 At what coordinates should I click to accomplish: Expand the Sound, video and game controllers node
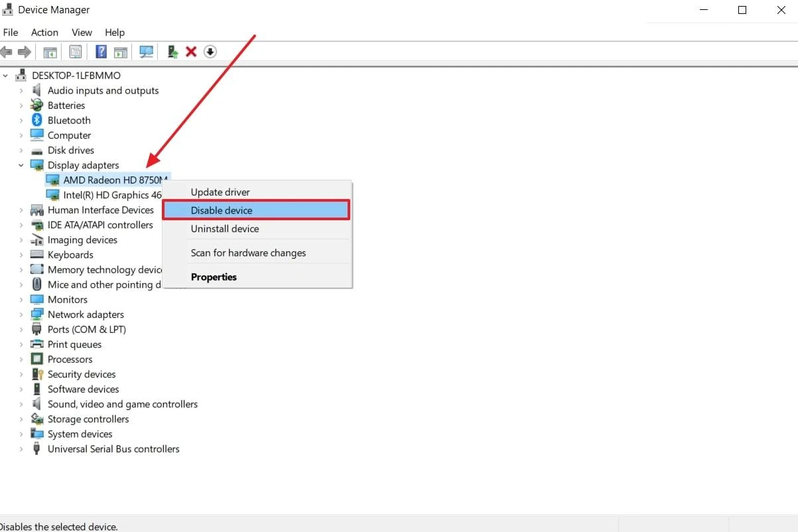(21, 404)
